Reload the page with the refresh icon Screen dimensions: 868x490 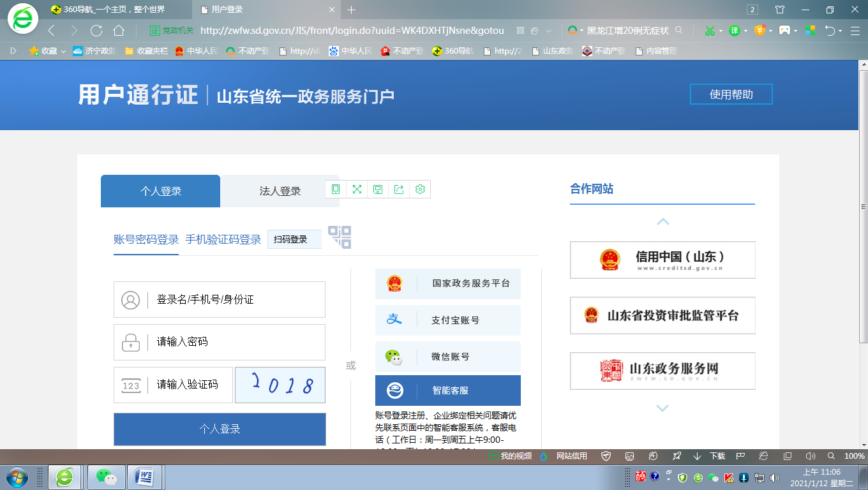96,31
